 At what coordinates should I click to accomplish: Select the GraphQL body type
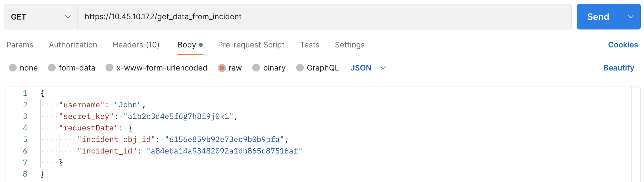[x=300, y=68]
